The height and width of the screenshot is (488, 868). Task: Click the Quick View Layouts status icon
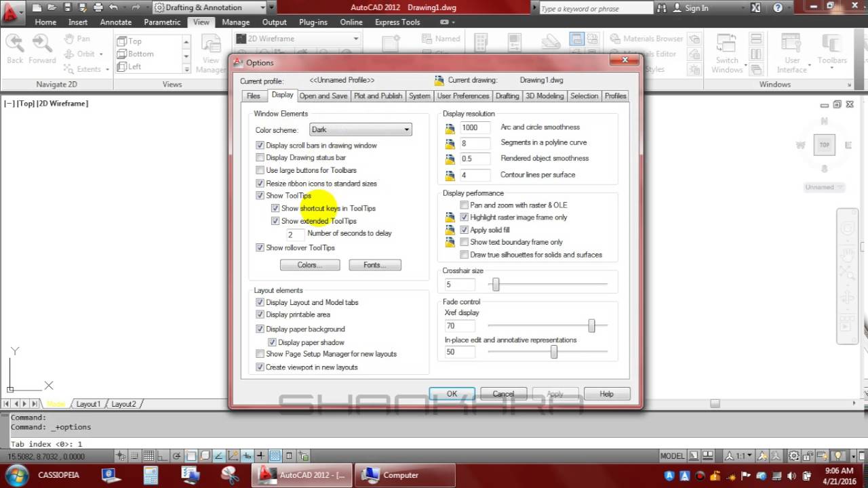click(x=693, y=455)
